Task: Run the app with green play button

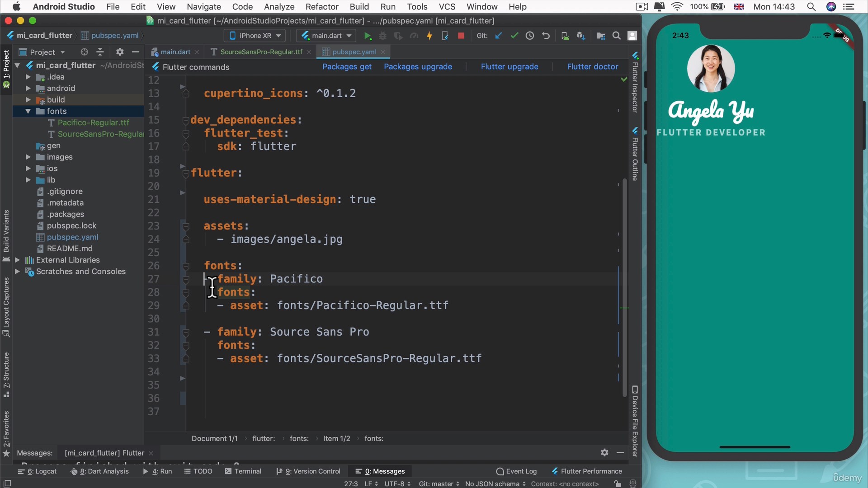Action: [368, 36]
